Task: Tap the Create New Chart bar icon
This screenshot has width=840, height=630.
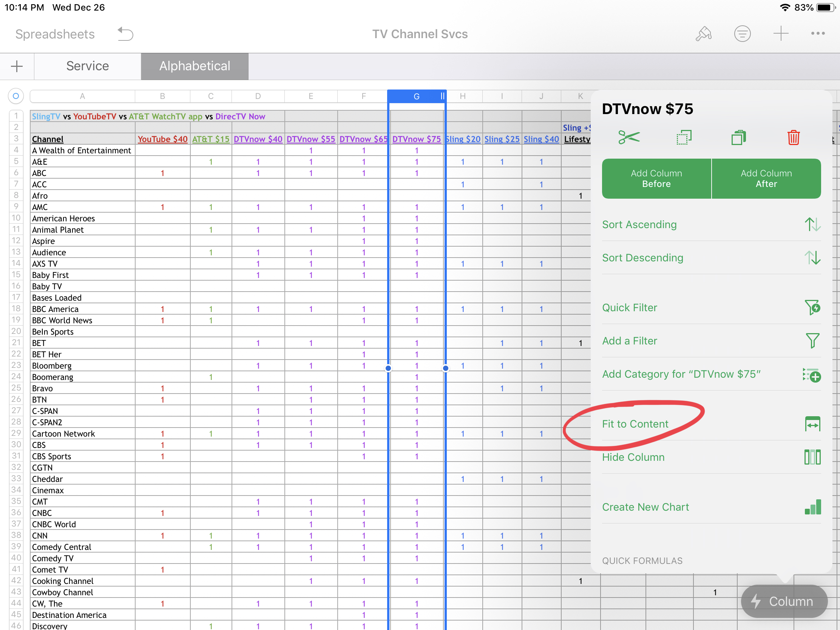Action: [813, 507]
